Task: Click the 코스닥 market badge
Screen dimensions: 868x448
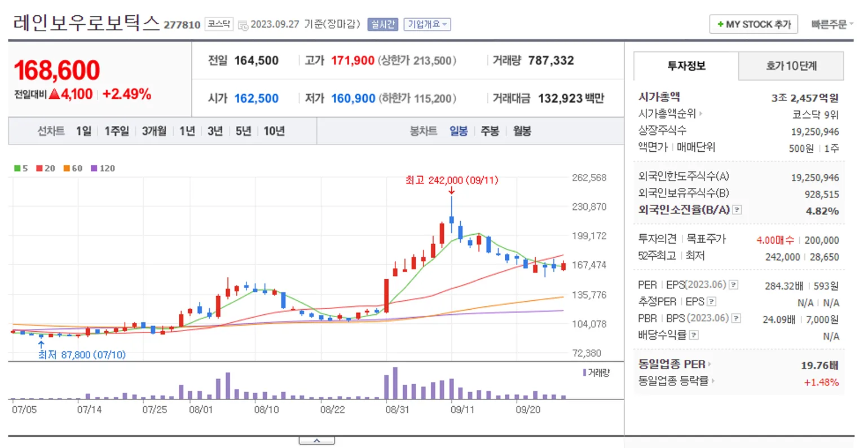Action: [x=219, y=24]
